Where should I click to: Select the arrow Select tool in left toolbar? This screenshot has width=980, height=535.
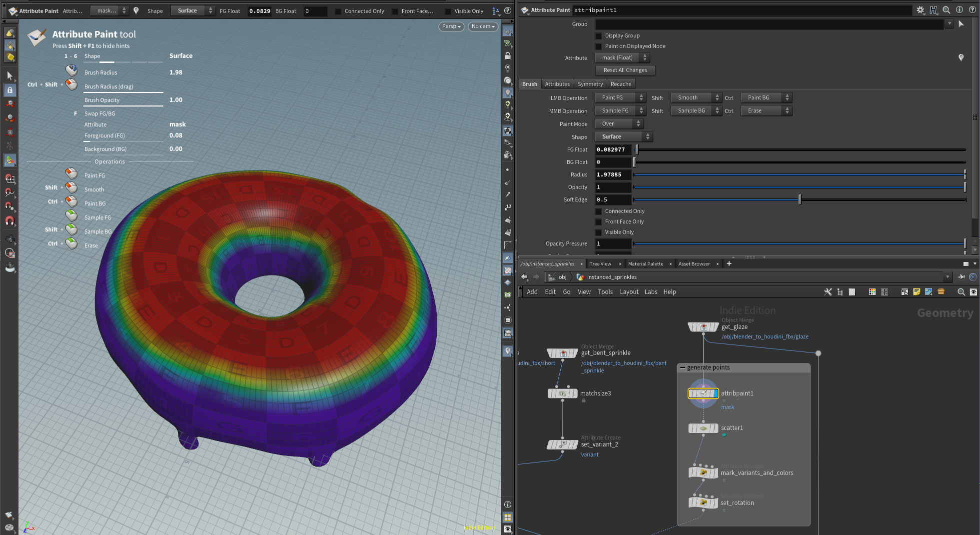pyautogui.click(x=9, y=75)
